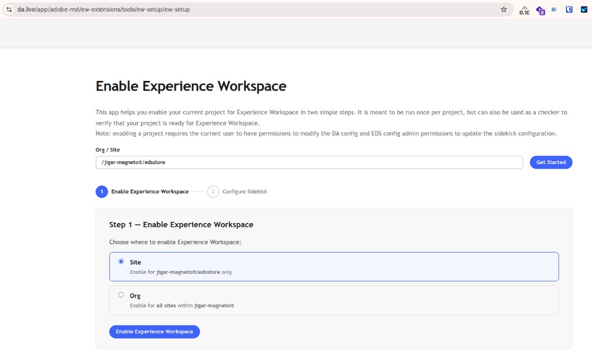Open the K extension icon
592x364 pixels.
[x=554, y=9]
